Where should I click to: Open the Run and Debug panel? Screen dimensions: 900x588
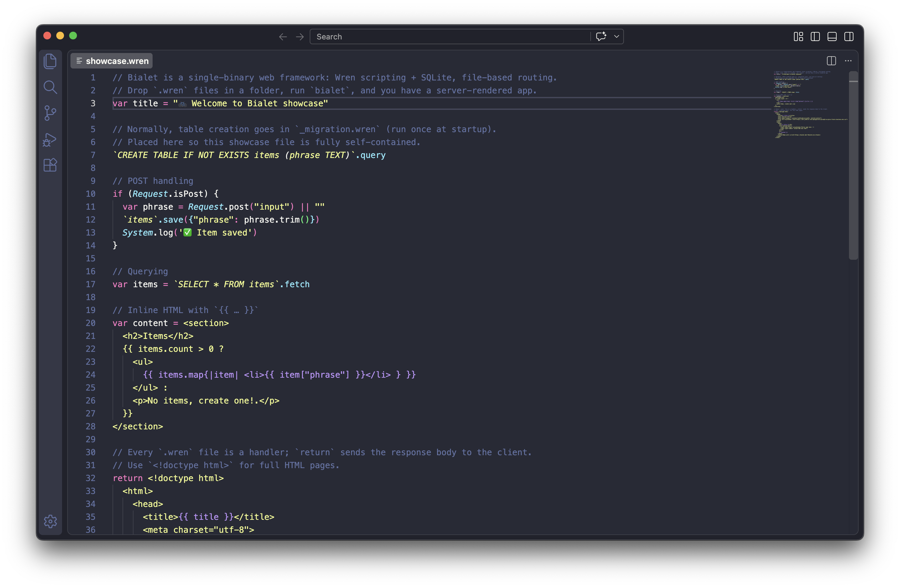point(49,140)
